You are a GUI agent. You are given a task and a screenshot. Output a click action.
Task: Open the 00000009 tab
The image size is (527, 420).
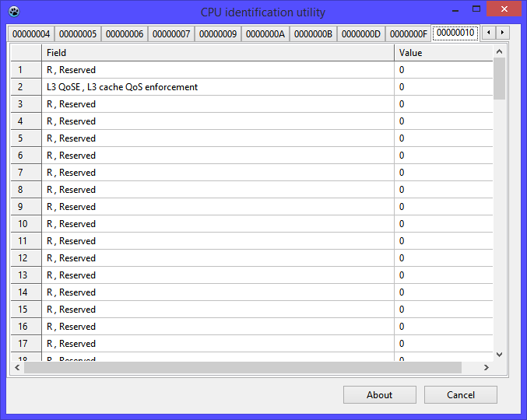[218, 34]
